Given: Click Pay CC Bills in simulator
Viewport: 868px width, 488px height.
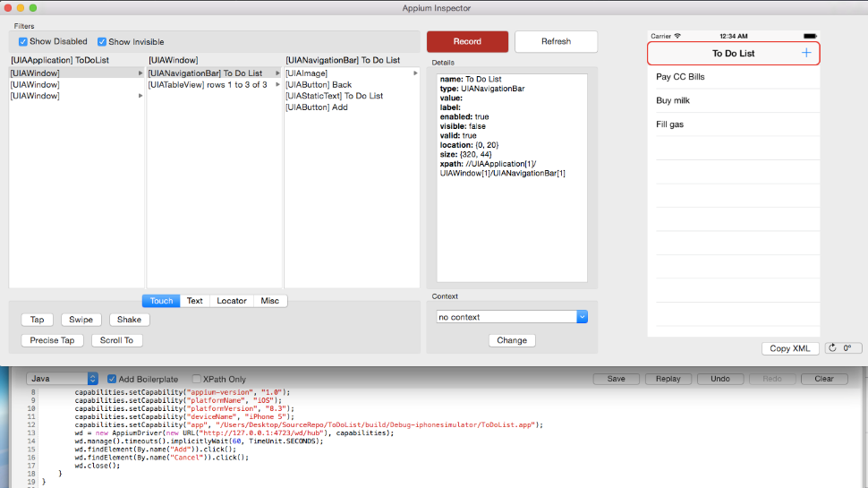Looking at the screenshot, I should pos(680,77).
